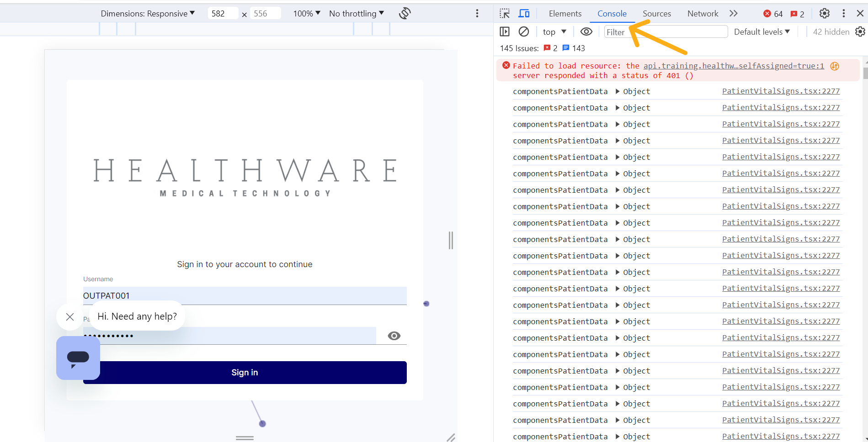Screen dimensions: 868x442
Task: Open the No throttling dropdown
Action: coord(357,14)
